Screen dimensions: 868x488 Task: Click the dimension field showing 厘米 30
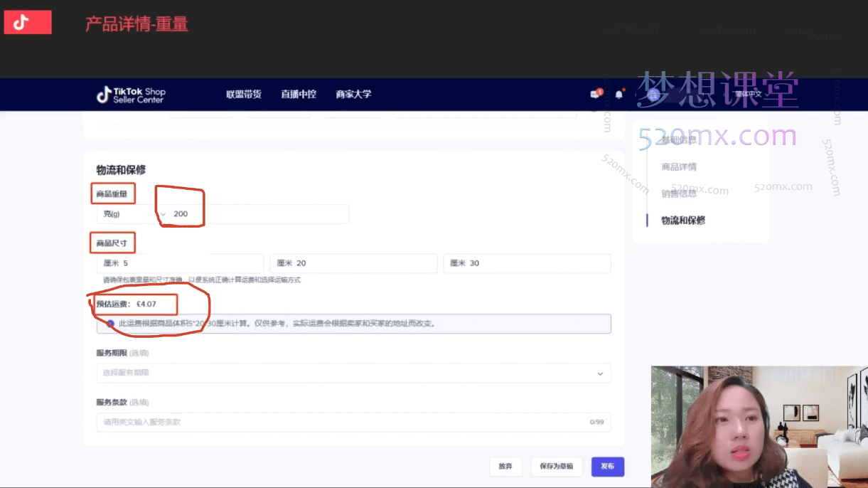[x=527, y=263]
